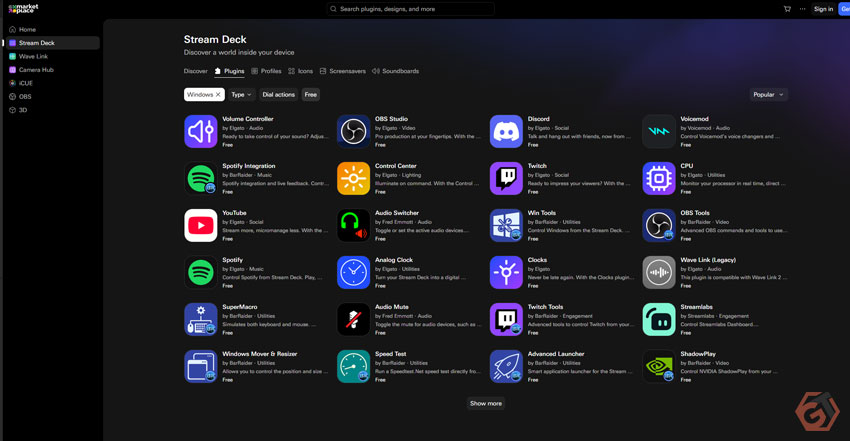Open the Wave Link (Legacy) plugin icon
This screenshot has width=850, height=441.
click(659, 273)
